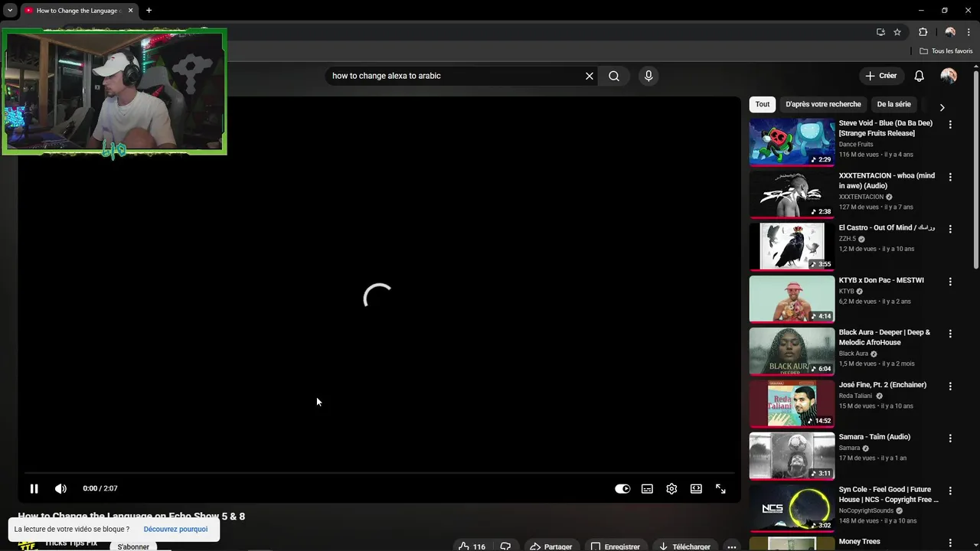Image resolution: width=980 pixels, height=551 pixels.
Task: Show more filter chips with arrow
Action: (942, 107)
